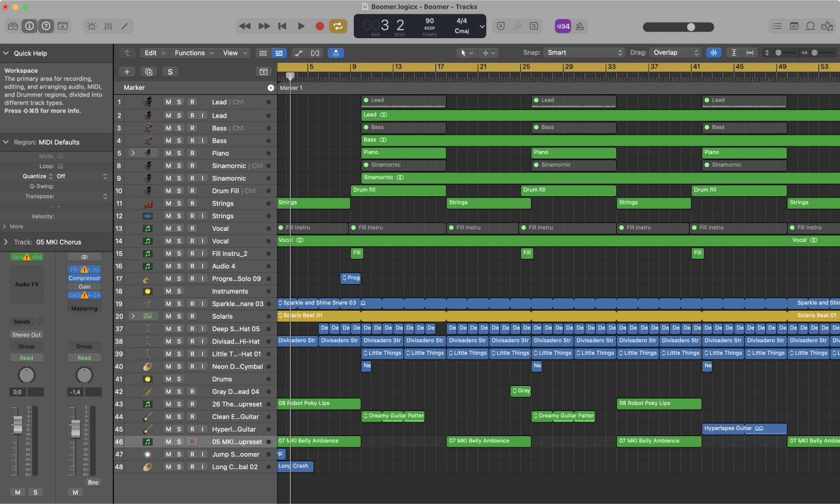The height and width of the screenshot is (504, 840).
Task: Click the Rewind transport button
Action: [x=245, y=26]
